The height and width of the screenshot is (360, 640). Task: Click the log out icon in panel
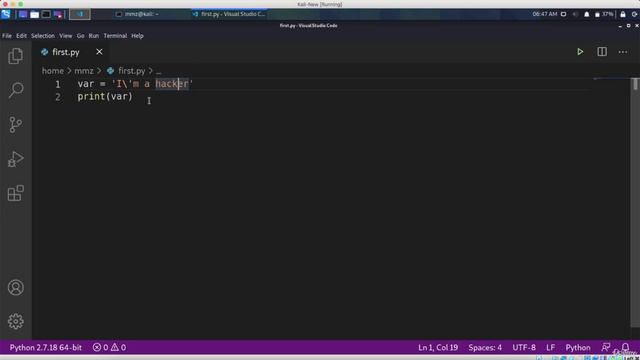point(635,14)
